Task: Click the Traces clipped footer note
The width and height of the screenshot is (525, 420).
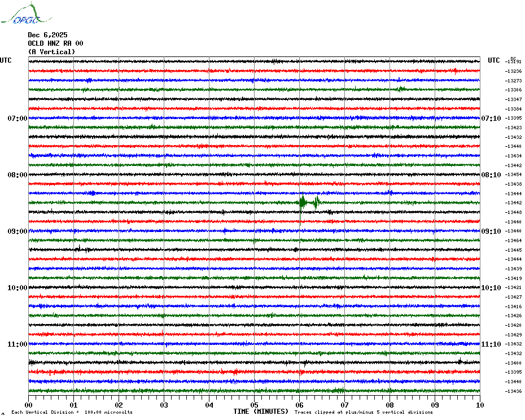Action: click(364, 412)
